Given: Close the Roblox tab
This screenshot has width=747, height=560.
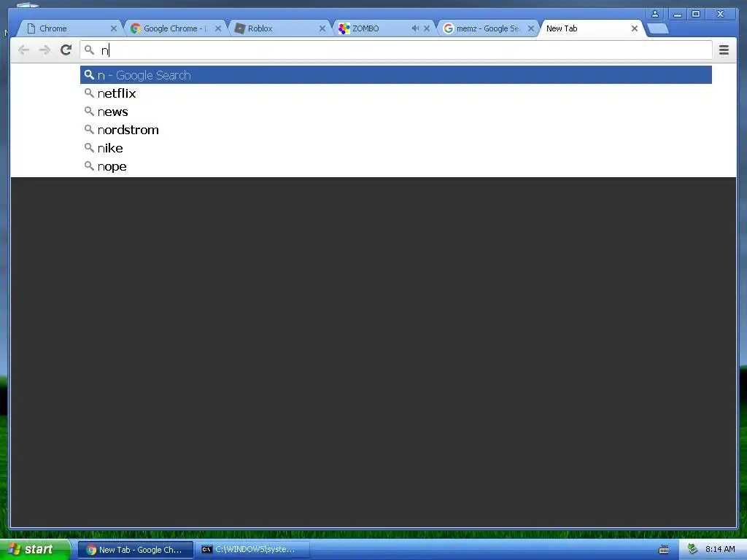Looking at the screenshot, I should click(322, 28).
